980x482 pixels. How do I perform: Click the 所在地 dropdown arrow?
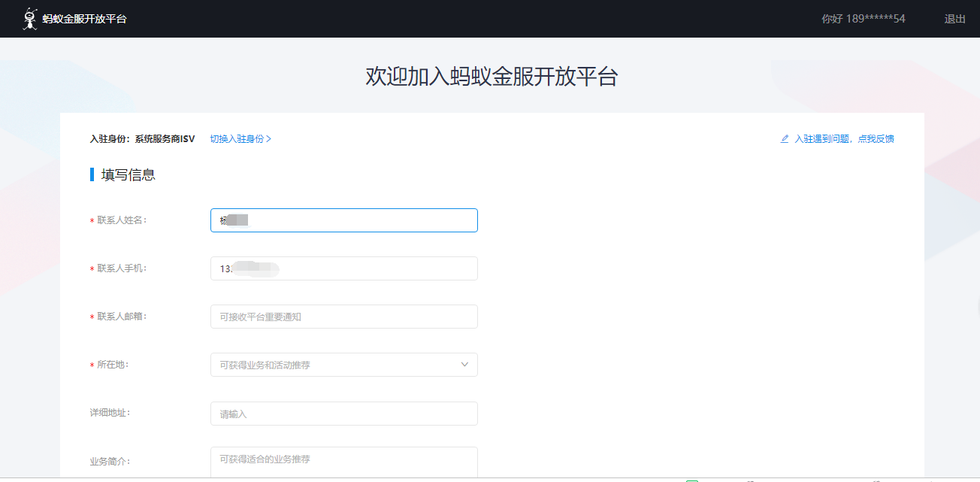[x=464, y=365]
